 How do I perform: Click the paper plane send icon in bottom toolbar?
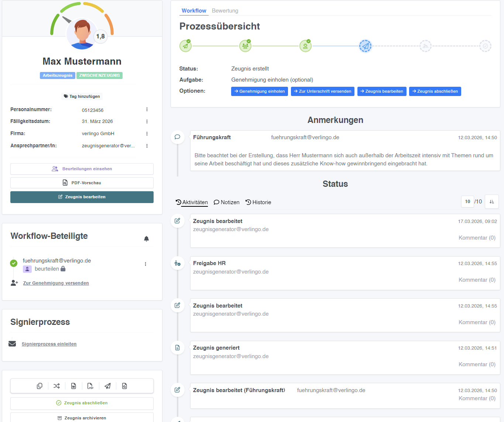point(107,386)
